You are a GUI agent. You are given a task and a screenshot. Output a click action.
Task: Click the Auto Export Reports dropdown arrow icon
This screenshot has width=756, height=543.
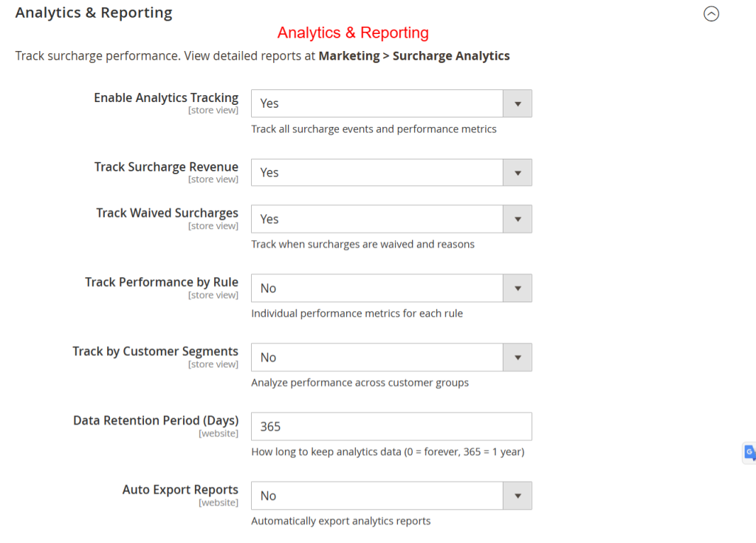tap(517, 496)
